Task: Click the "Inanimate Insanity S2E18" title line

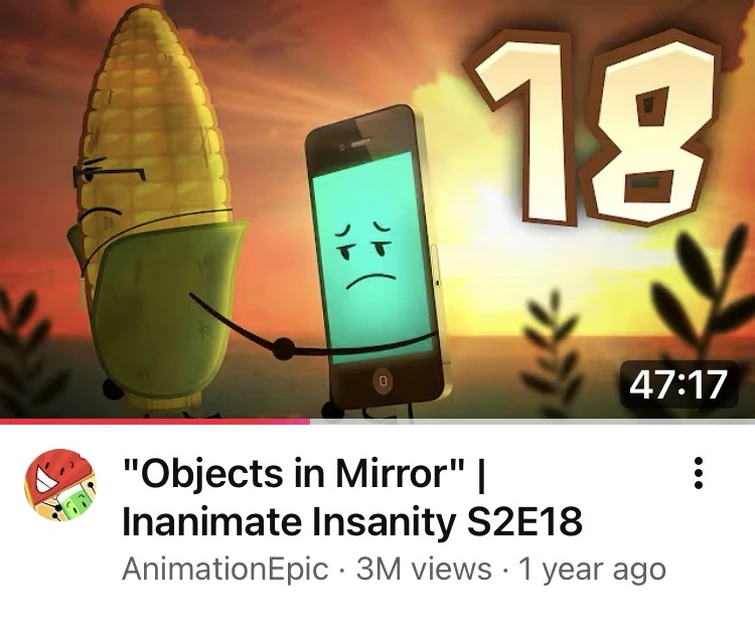Action: [352, 522]
